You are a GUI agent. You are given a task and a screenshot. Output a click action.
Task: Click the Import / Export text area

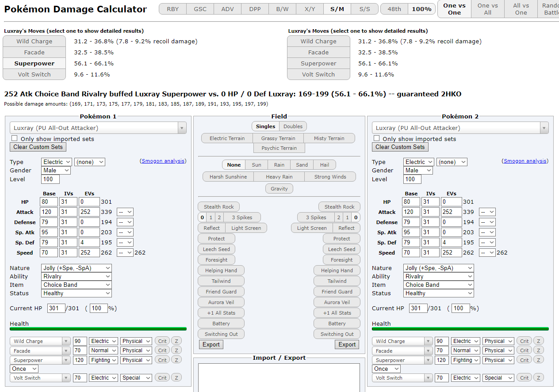click(x=279, y=377)
